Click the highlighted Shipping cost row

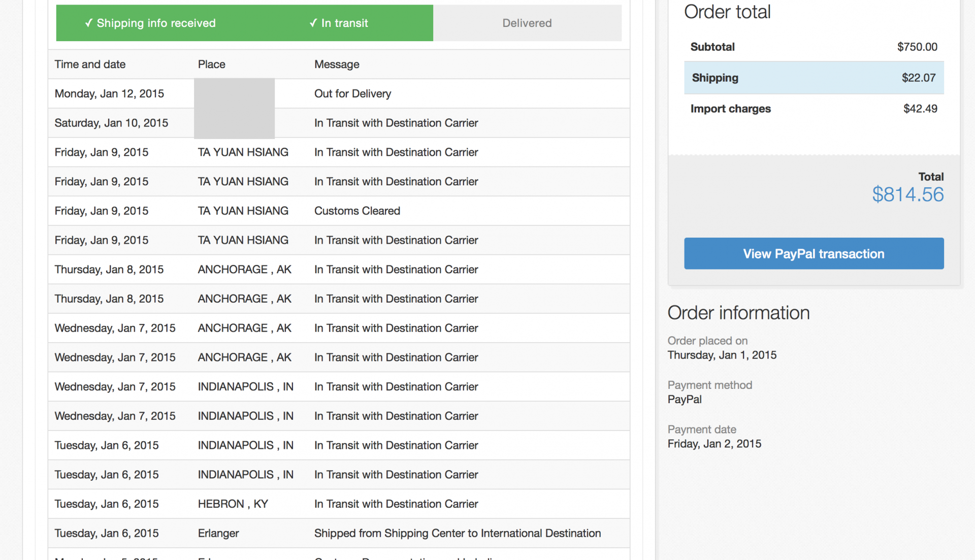[x=814, y=78]
